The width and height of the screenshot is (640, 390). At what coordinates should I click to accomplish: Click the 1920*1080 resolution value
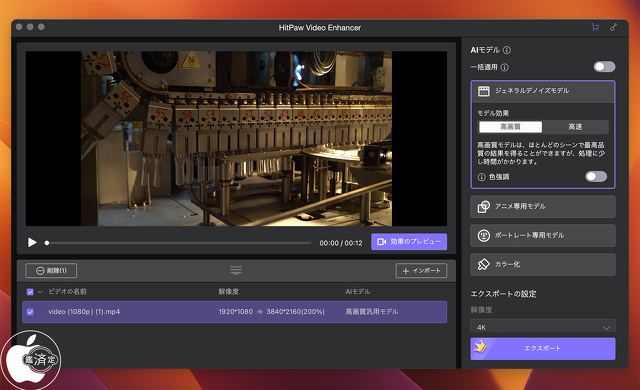tap(236, 312)
